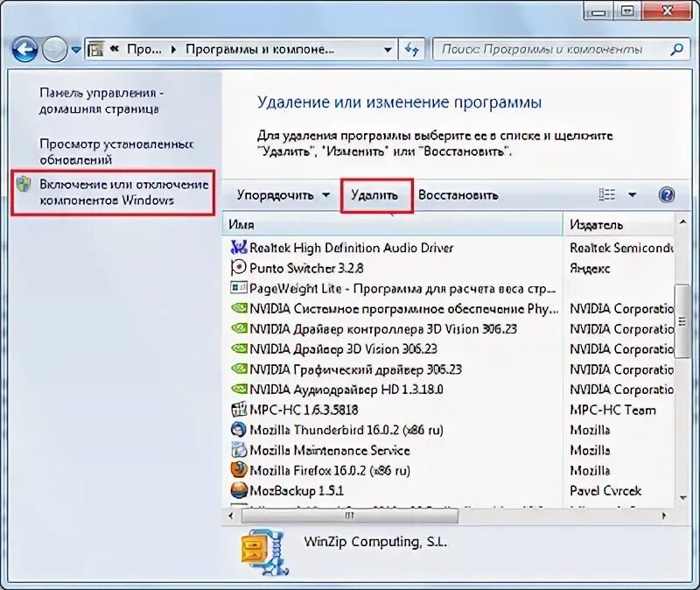This screenshot has height=590, width=700.
Task: Select Punto Switcher 3.2.8 entry text
Action: [306, 268]
